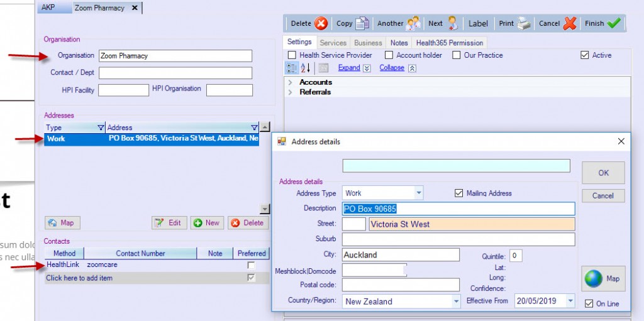644x321 pixels.
Task: Click the Copy toolbar button
Action: pyautogui.click(x=352, y=23)
